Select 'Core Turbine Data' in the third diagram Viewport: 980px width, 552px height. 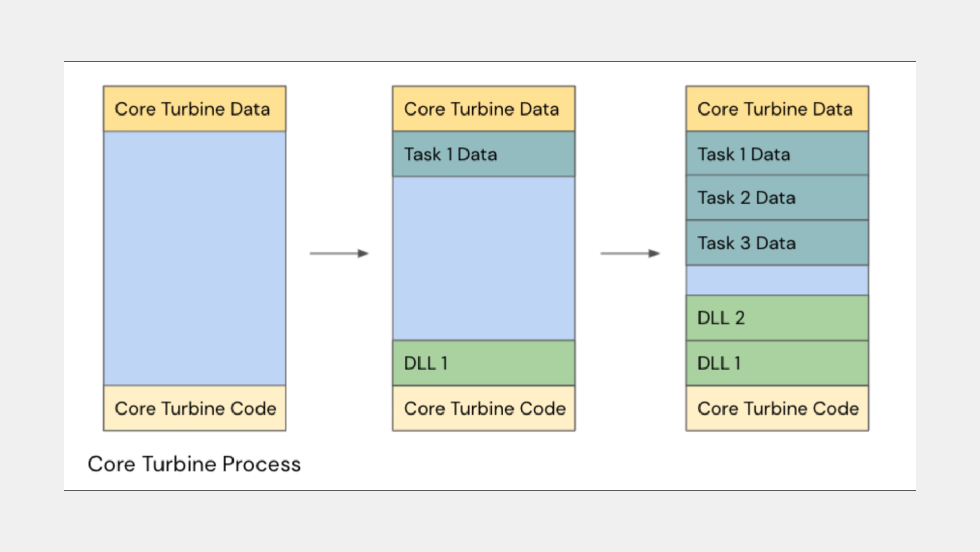click(777, 109)
